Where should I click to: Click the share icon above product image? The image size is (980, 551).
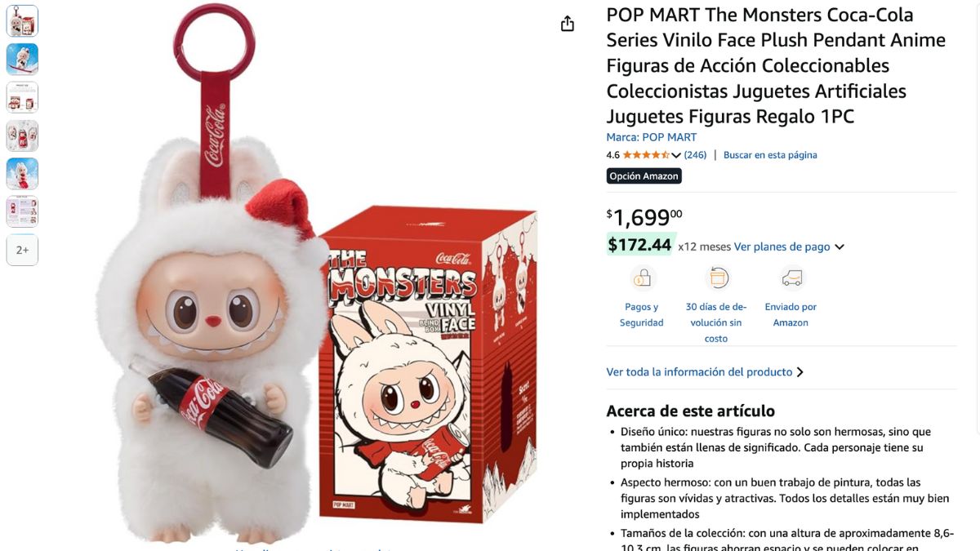coord(568,24)
